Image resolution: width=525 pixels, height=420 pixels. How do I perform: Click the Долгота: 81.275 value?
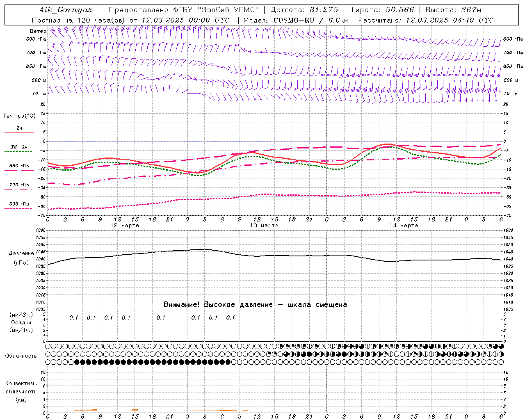point(304,10)
